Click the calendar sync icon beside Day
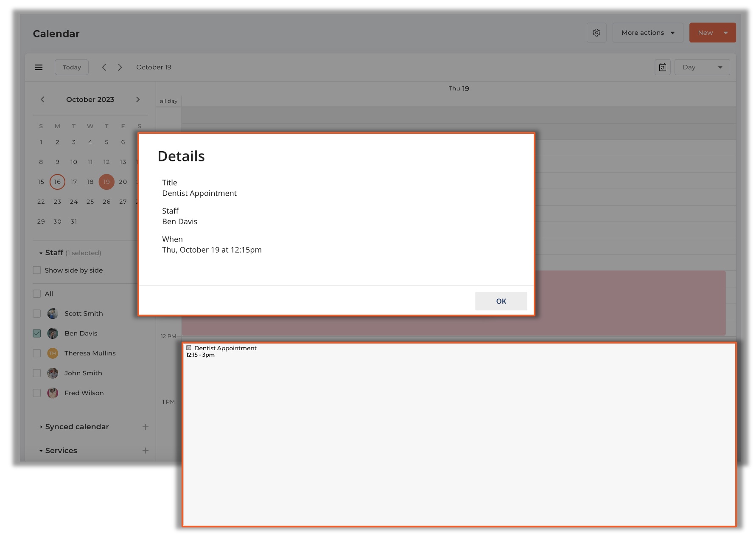 coord(662,67)
